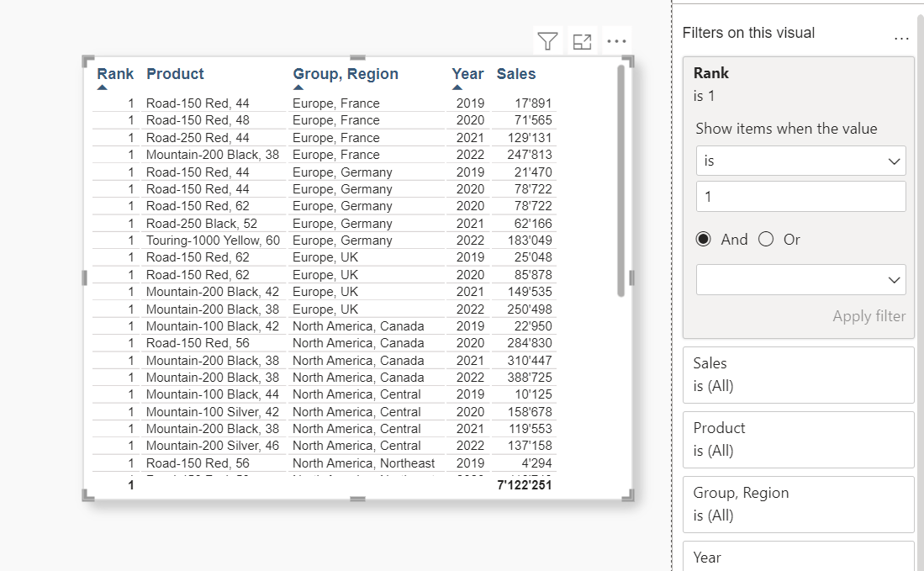924x571 pixels.
Task: Click the right-edge middle handle of the visual
Action: 631,278
